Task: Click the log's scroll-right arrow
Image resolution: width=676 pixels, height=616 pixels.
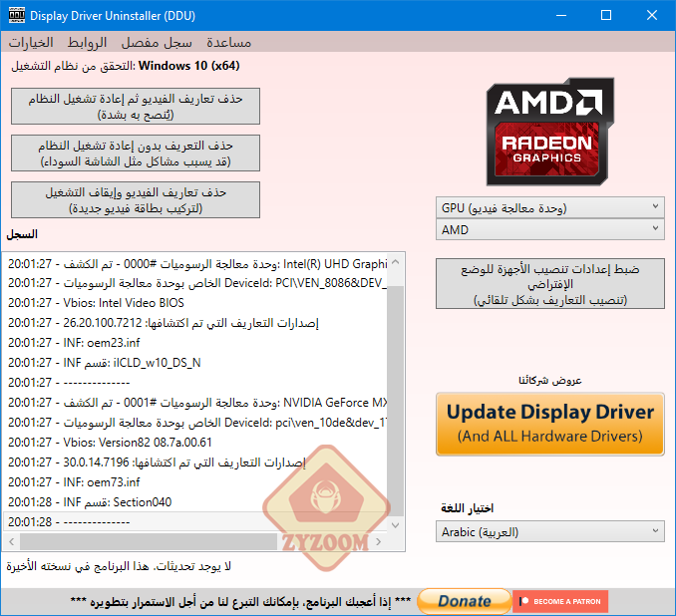Action: [x=379, y=541]
